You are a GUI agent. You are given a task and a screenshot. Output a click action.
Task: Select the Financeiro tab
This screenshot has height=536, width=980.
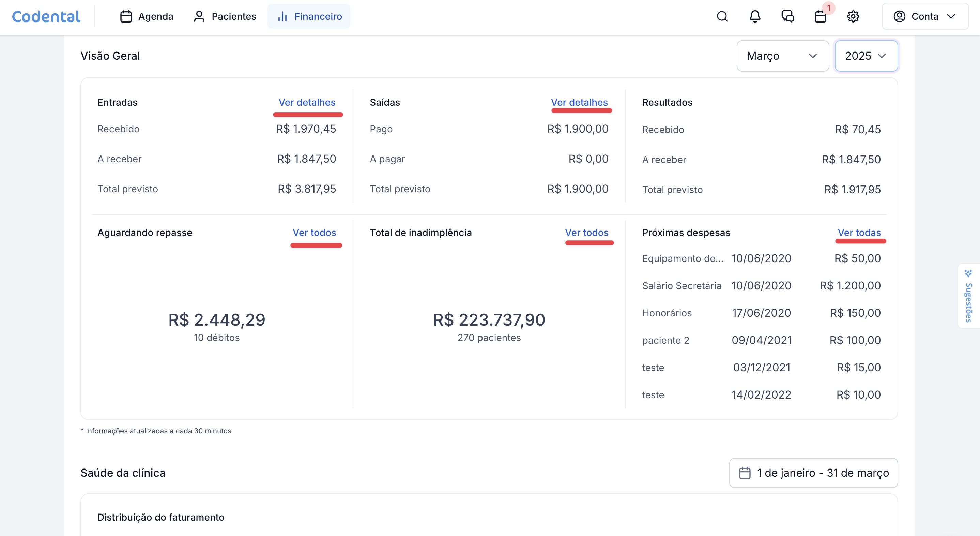pyautogui.click(x=309, y=16)
